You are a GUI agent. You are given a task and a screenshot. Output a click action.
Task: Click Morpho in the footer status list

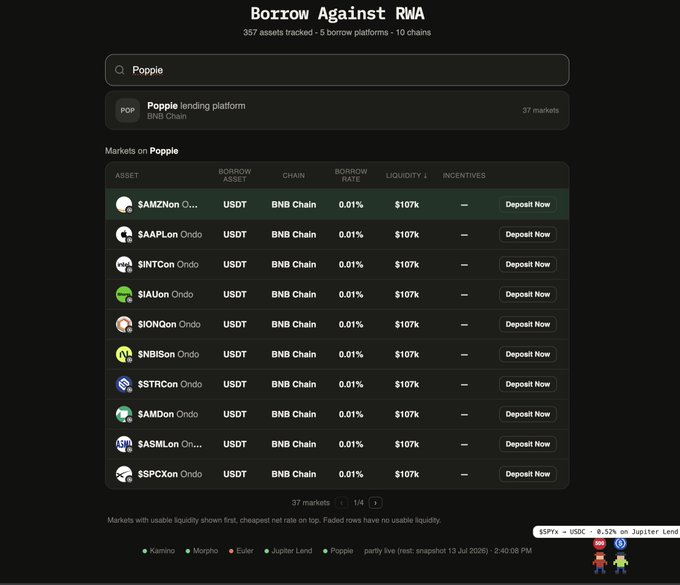point(202,551)
